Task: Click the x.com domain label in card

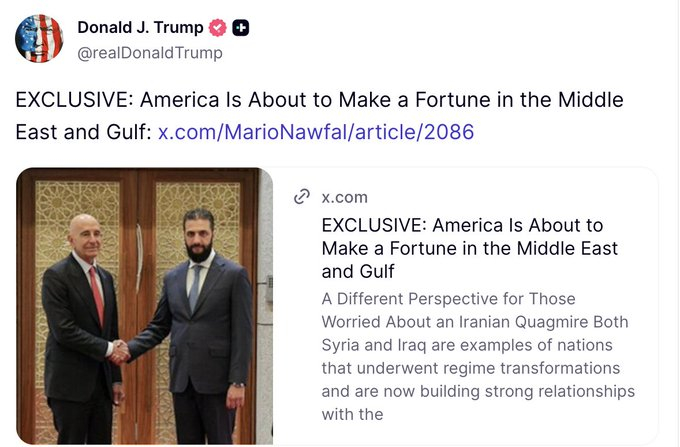Action: pyautogui.click(x=345, y=197)
